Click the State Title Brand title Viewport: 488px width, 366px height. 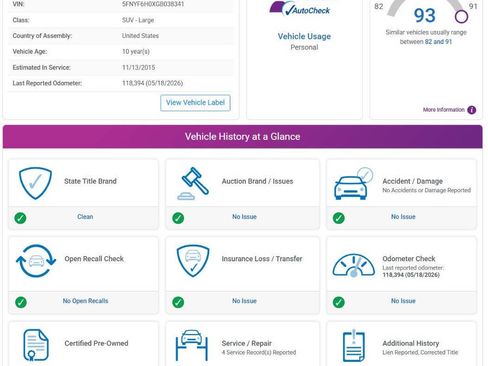tap(90, 181)
